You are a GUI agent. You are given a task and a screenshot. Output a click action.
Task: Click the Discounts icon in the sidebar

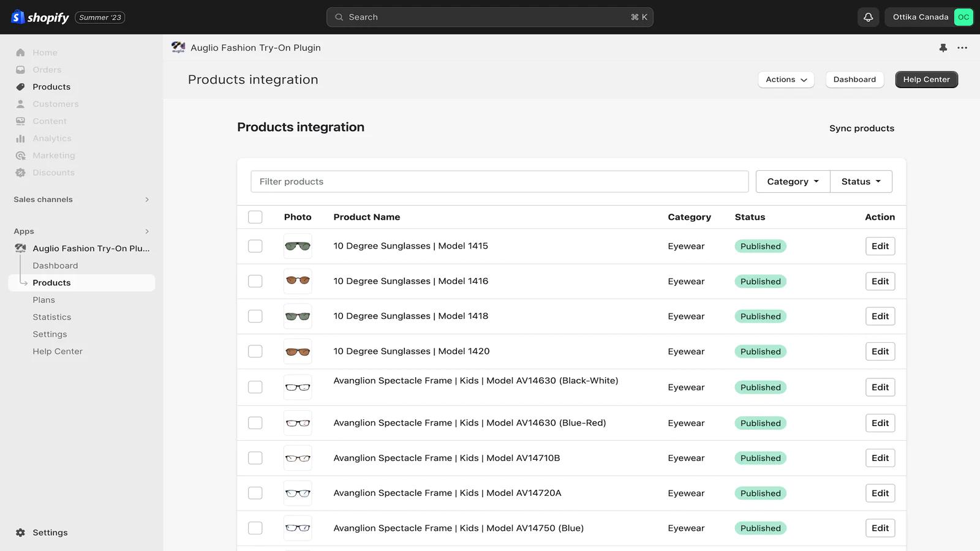tap(20, 173)
